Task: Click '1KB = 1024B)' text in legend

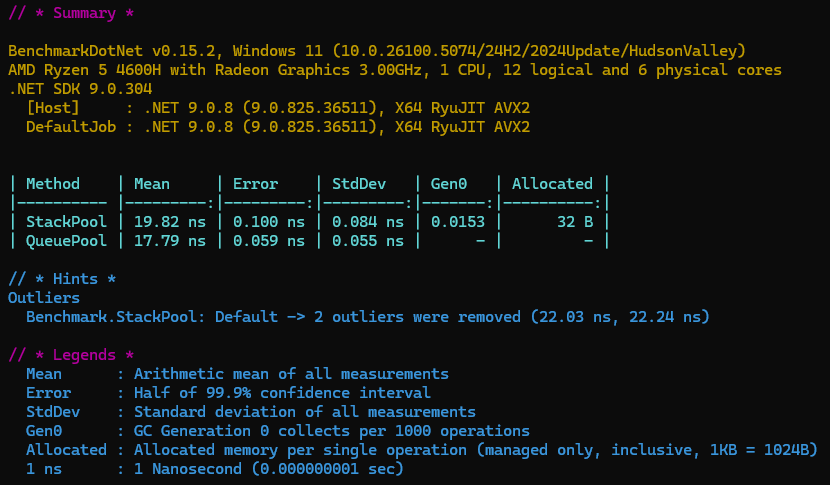Action: pyautogui.click(x=764, y=450)
